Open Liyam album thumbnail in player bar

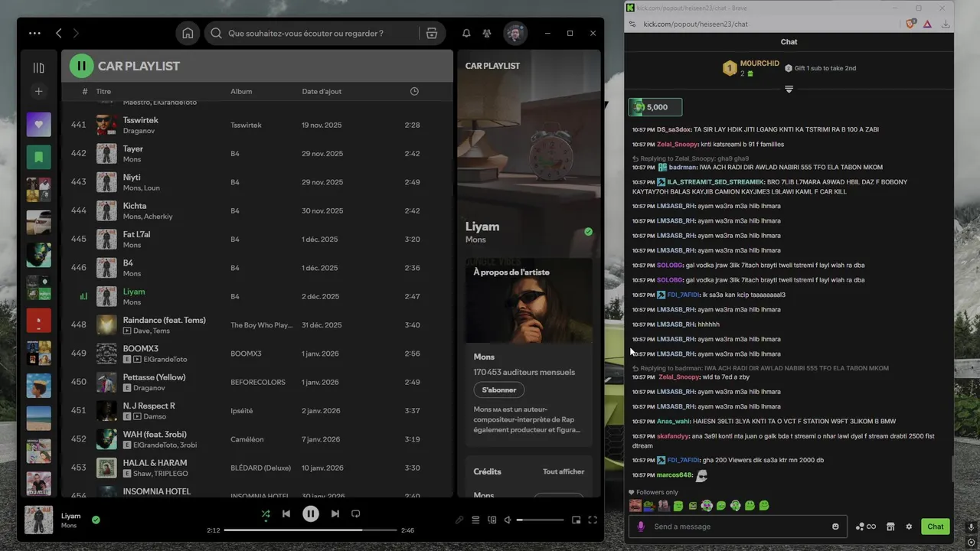[x=39, y=520]
